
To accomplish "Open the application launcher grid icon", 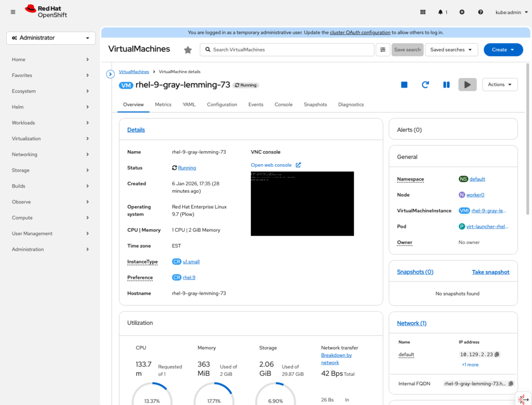I will [x=423, y=12].
